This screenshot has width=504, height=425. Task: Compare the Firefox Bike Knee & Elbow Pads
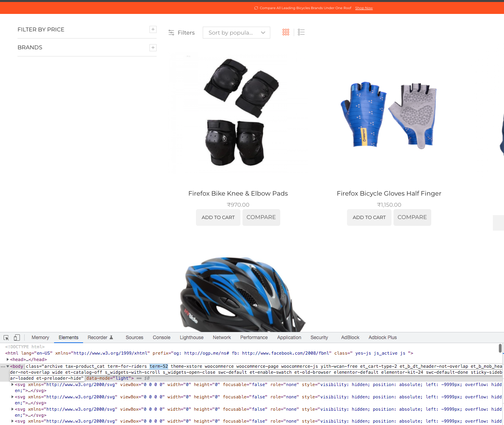click(x=261, y=217)
